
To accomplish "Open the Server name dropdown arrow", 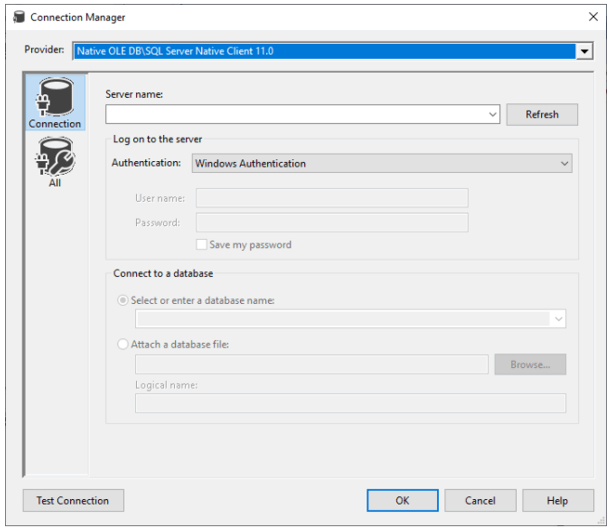I will (x=493, y=115).
